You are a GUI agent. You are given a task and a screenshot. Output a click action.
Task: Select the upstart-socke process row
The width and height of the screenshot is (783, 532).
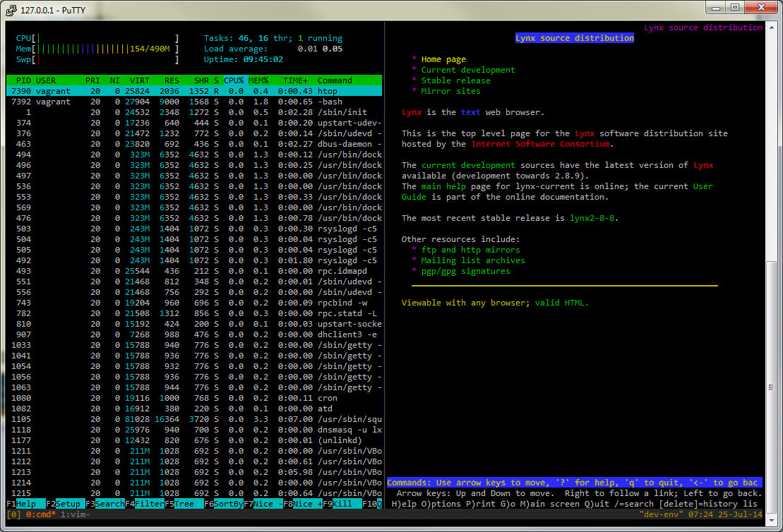(x=194, y=324)
